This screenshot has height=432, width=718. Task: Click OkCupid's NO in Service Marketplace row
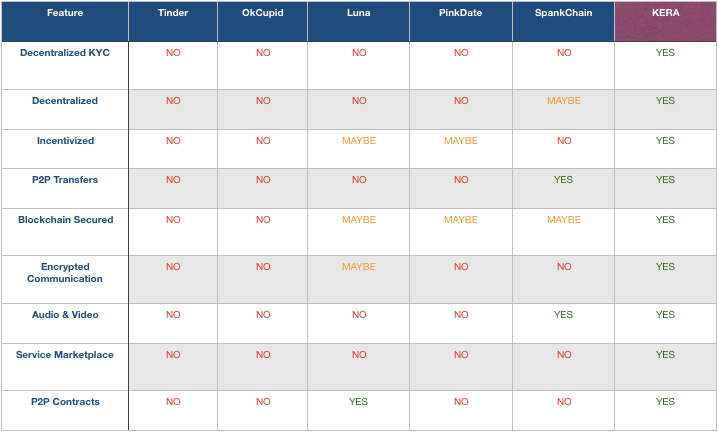click(263, 355)
